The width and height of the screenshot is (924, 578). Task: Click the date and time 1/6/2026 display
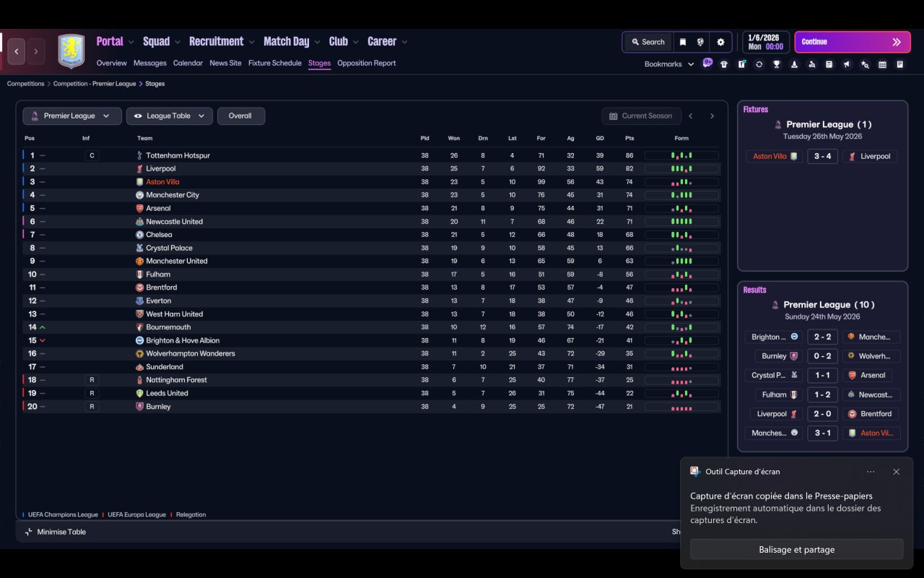765,42
